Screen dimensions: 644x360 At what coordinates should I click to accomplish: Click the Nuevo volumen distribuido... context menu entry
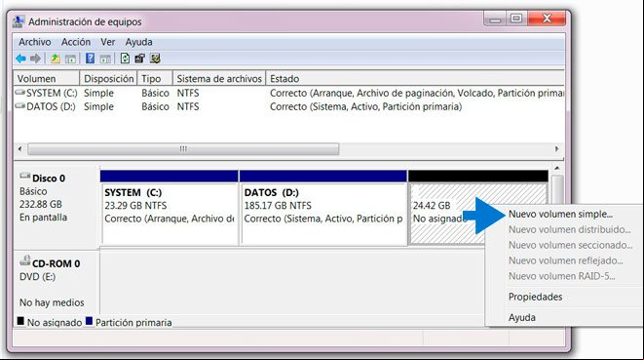coord(570,229)
